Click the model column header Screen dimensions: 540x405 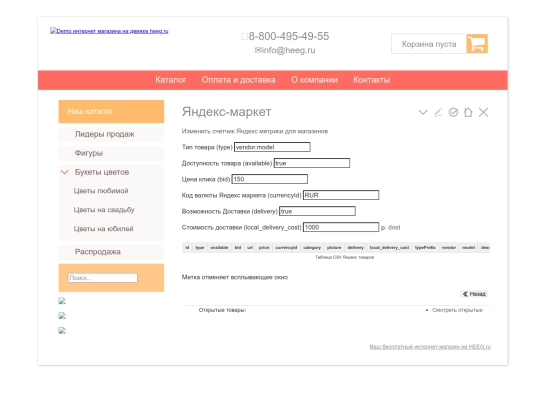point(469,248)
